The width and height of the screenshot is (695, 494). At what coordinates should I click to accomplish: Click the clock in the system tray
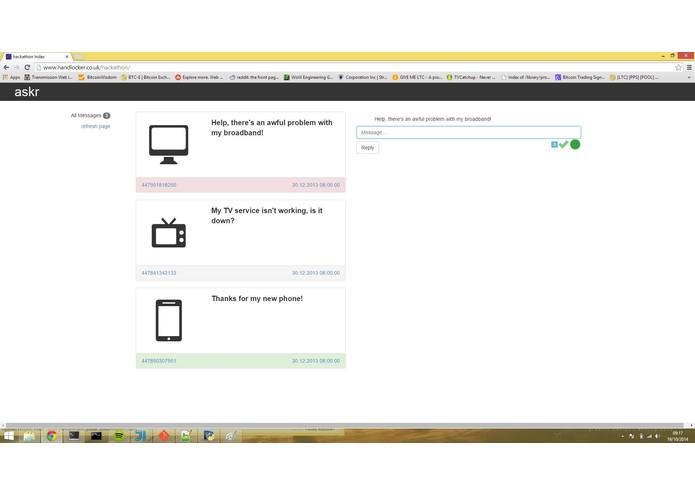click(x=678, y=436)
